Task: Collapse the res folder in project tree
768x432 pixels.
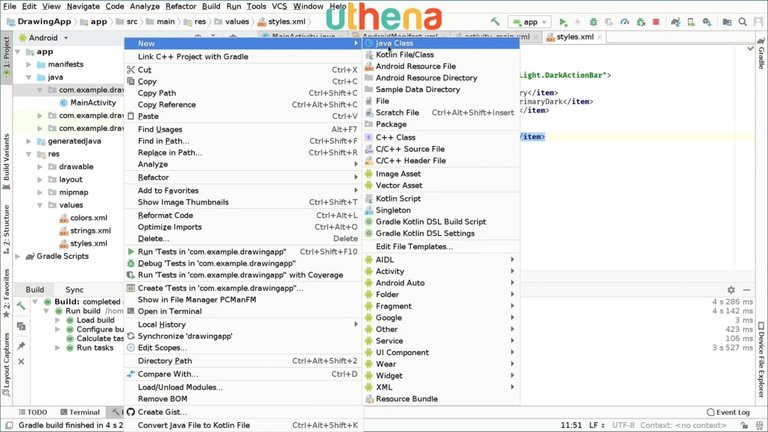Action: click(x=28, y=155)
